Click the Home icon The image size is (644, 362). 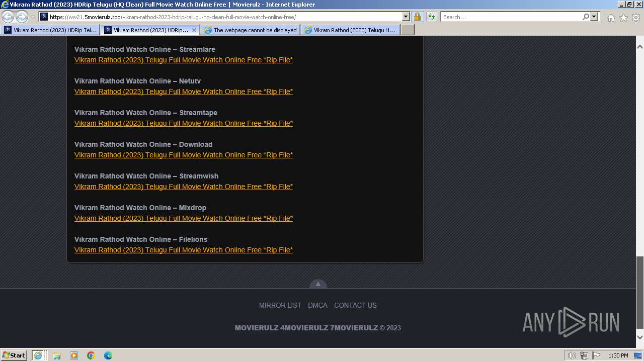(611, 17)
